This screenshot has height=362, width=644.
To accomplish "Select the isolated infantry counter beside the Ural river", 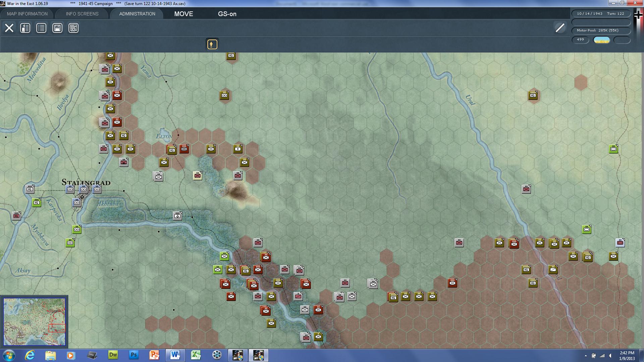I will (x=526, y=189).
